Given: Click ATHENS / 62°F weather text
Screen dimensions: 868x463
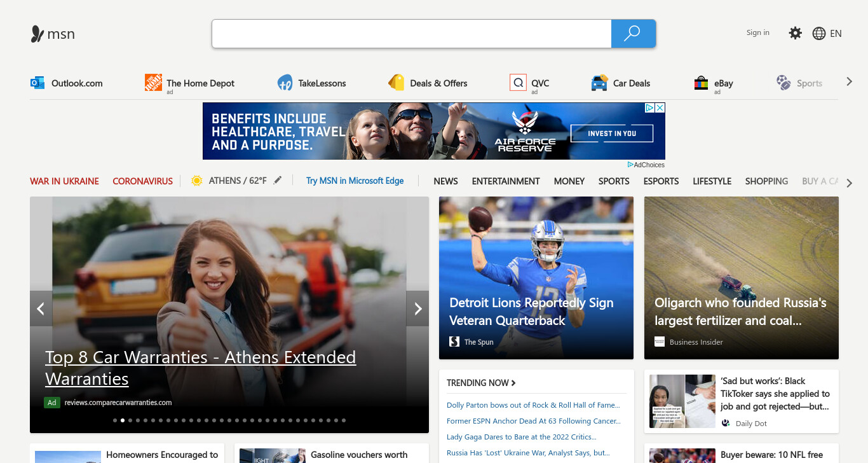Looking at the screenshot, I should click(238, 181).
